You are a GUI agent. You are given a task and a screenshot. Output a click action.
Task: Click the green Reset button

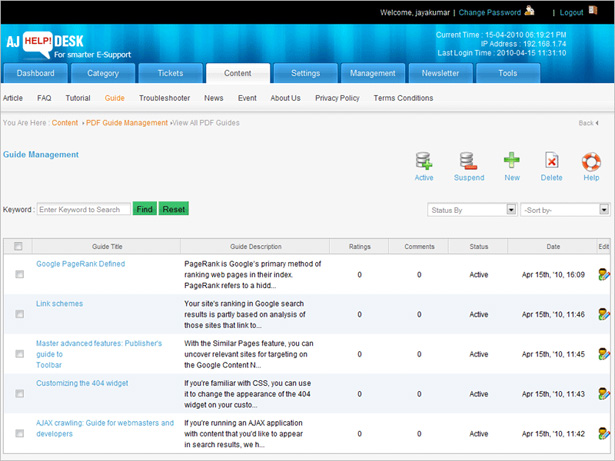(174, 209)
